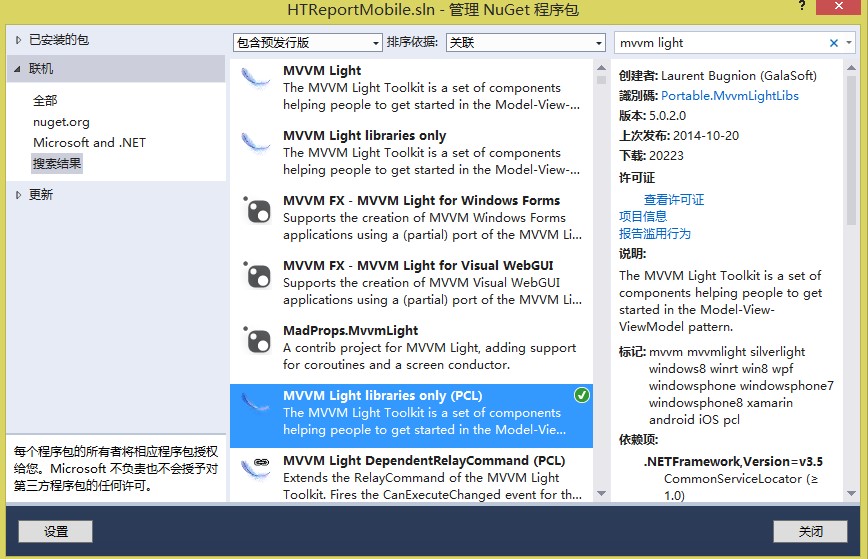Select the Microsoft and .NET source
The height and width of the screenshot is (559, 868).
click(x=89, y=143)
